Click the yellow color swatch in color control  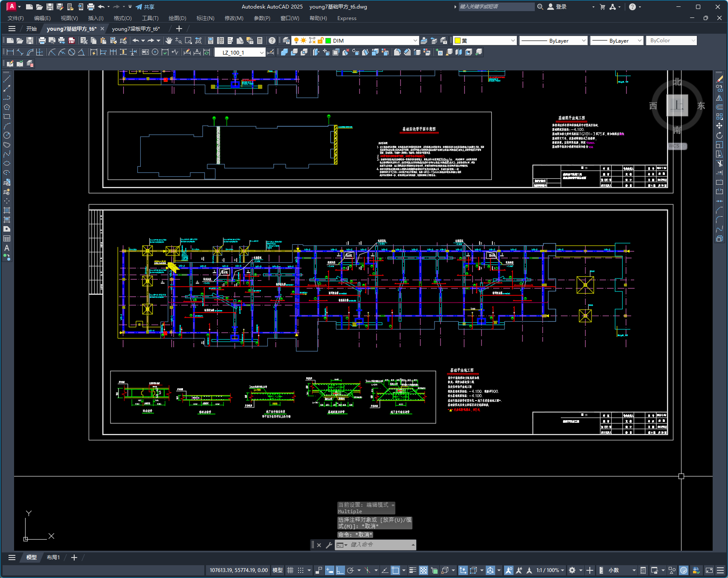point(458,41)
